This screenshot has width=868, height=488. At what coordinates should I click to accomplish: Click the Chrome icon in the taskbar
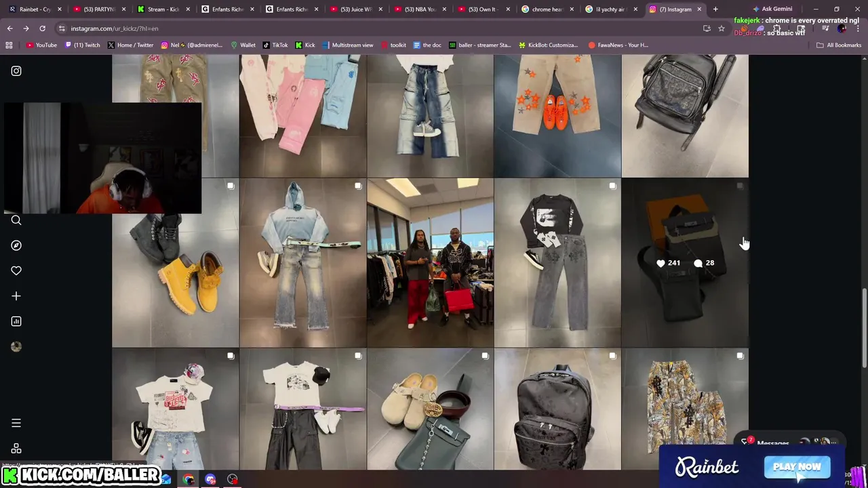coord(189,479)
